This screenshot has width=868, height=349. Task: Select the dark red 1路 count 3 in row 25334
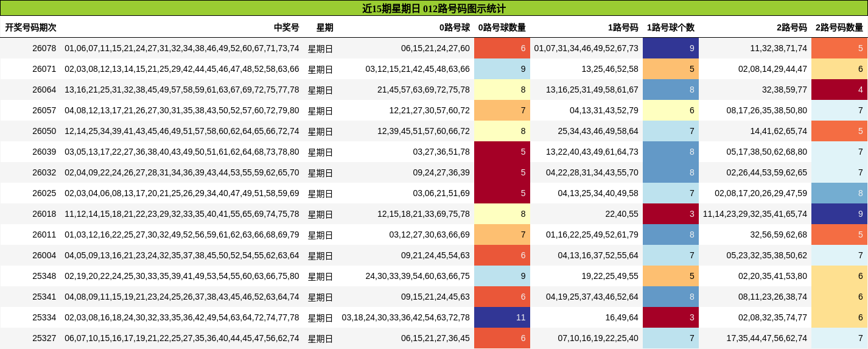pyautogui.click(x=671, y=317)
